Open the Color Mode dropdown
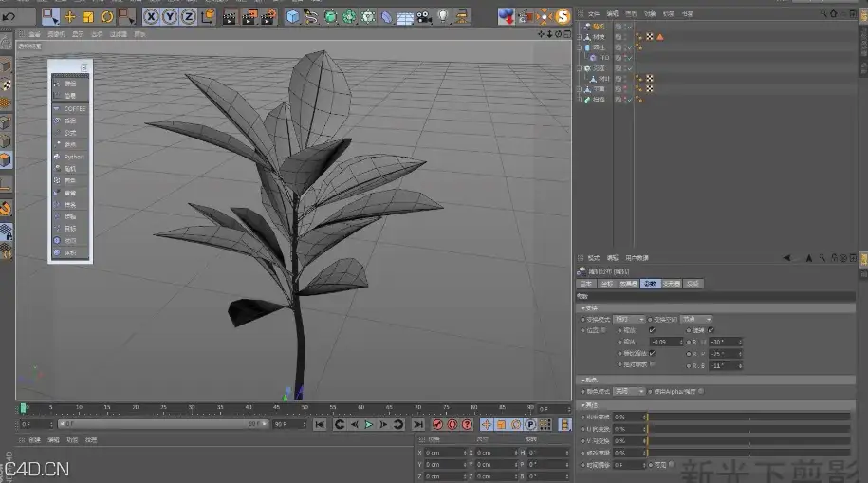 coord(629,391)
